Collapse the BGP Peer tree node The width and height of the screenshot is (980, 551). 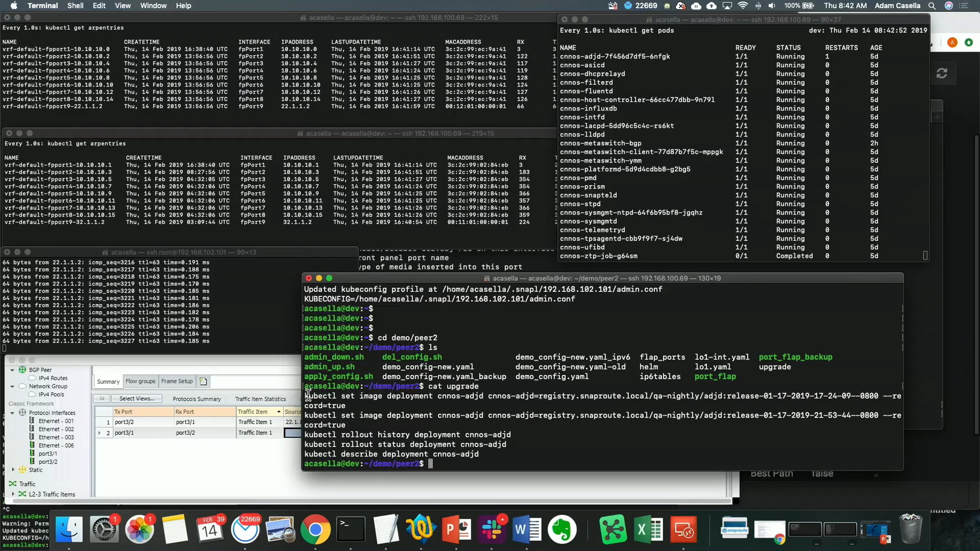tap(12, 370)
